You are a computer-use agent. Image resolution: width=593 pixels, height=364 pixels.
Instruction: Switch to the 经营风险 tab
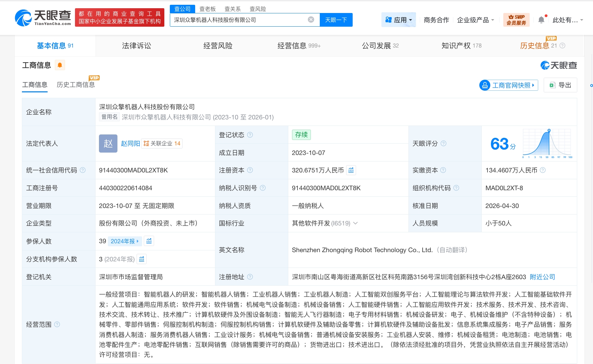click(x=218, y=45)
